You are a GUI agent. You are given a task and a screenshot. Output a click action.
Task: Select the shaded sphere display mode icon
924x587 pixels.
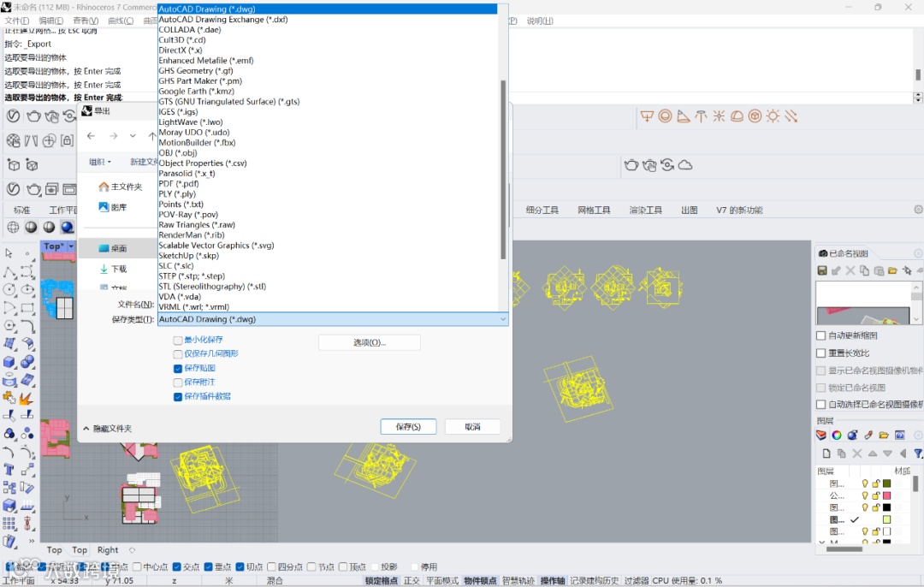click(32, 227)
